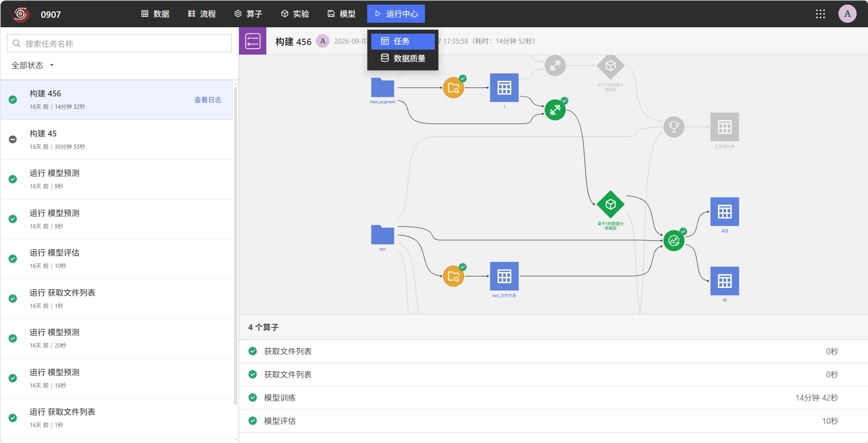Image resolution: width=868 pixels, height=443 pixels.
Task: Click the 查看日志 link
Action: click(x=208, y=100)
